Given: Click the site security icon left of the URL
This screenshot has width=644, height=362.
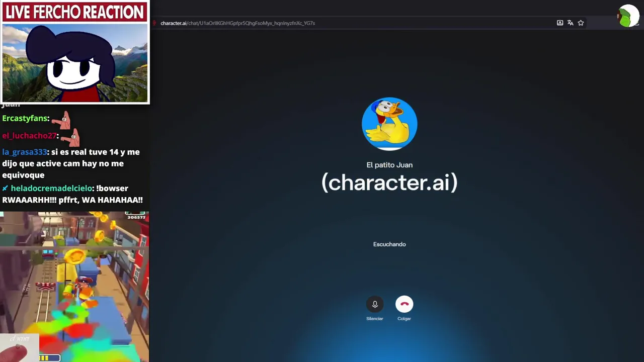Looking at the screenshot, I should point(154,23).
